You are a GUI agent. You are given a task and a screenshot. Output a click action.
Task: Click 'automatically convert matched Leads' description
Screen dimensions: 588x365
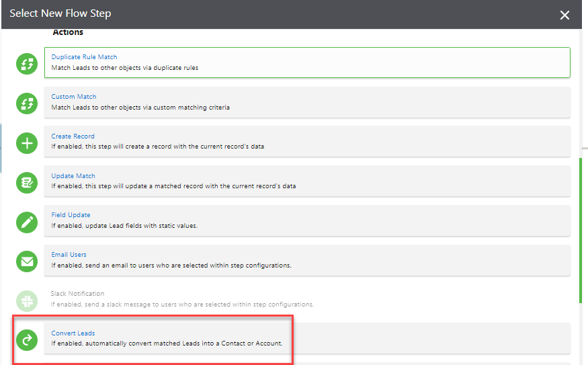tap(167, 343)
